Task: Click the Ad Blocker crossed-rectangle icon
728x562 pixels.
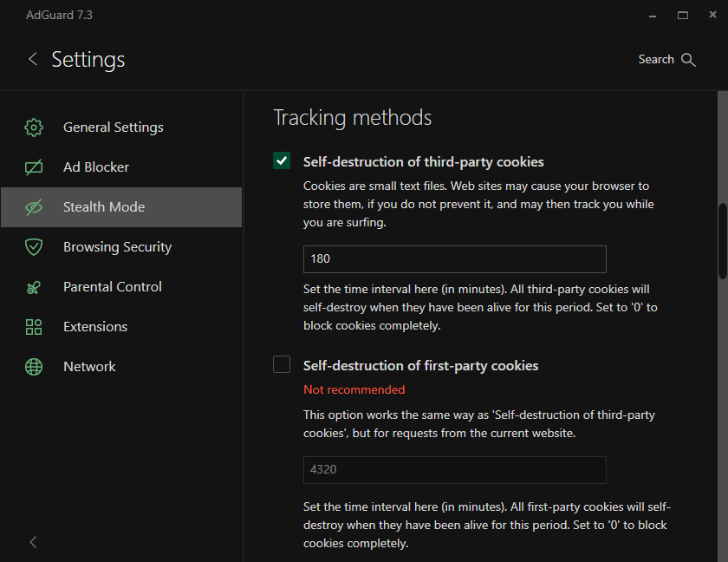Action: [34, 167]
